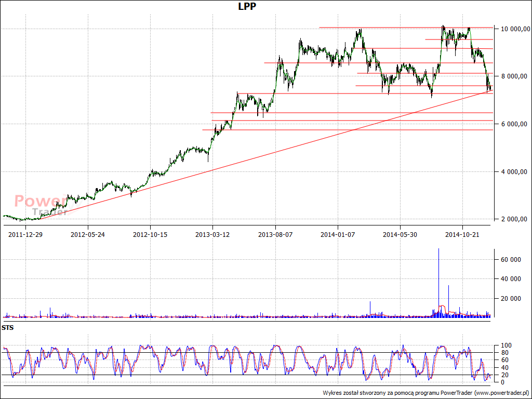Click the PowerTrader credit footer text
The height and width of the screenshot is (399, 532).
click(427, 393)
